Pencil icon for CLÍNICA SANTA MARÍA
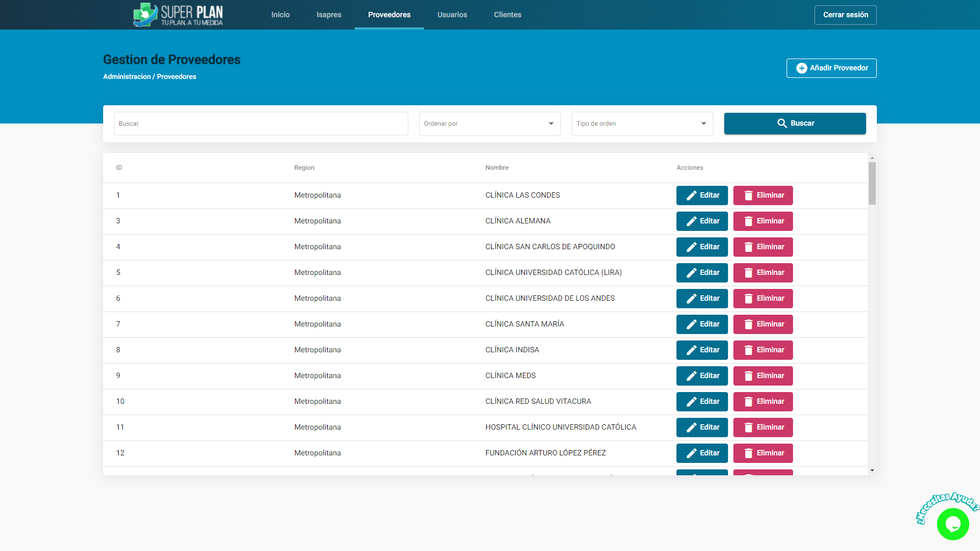Screen dimensions: 980x551 point(691,324)
